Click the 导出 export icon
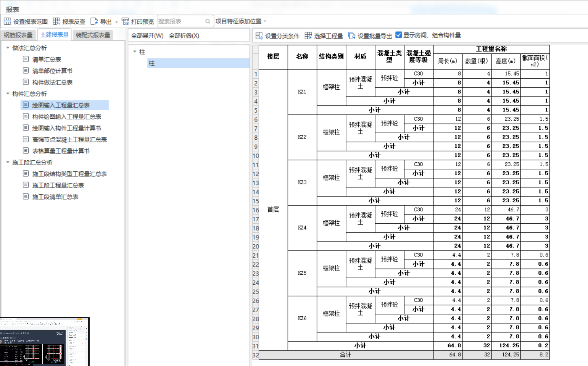This screenshot has height=366, width=588. [94, 21]
